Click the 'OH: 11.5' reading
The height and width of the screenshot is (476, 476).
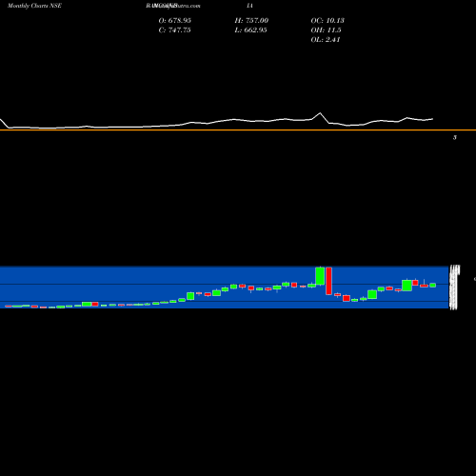[x=326, y=30]
